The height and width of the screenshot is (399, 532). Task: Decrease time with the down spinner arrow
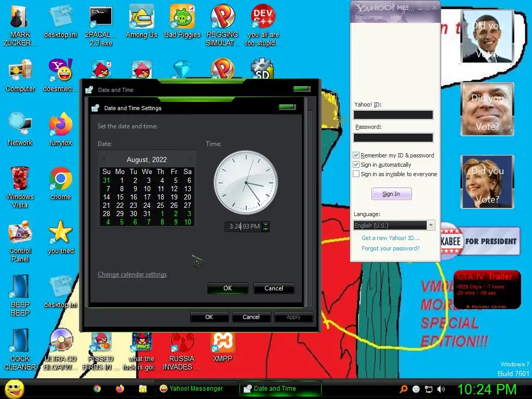(266, 229)
